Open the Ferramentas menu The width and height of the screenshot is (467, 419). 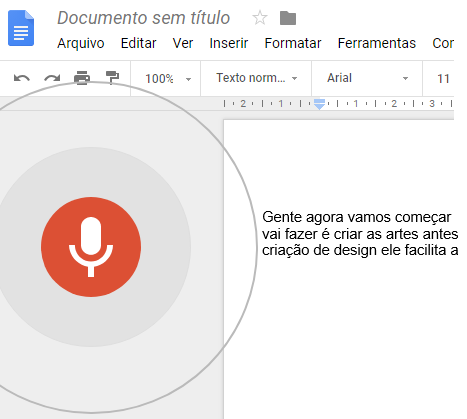click(377, 43)
